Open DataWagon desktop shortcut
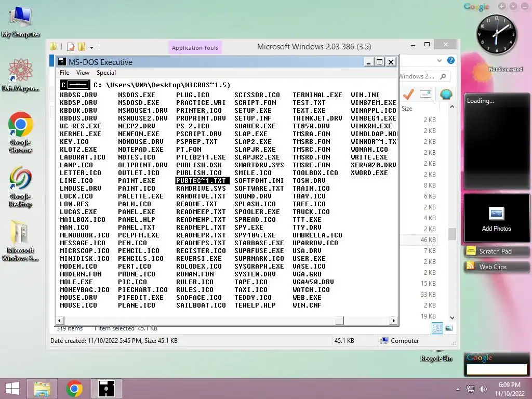Viewport: 532px width, 399px height. (20, 75)
